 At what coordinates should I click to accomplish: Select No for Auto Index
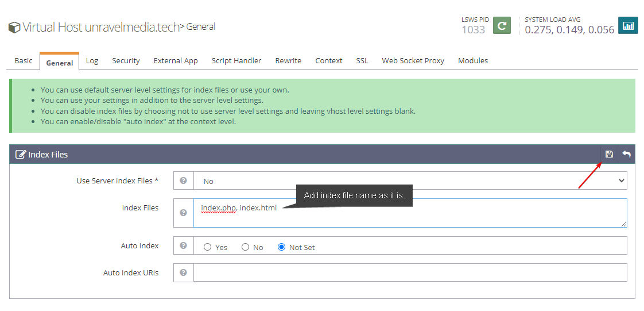pyautogui.click(x=245, y=247)
